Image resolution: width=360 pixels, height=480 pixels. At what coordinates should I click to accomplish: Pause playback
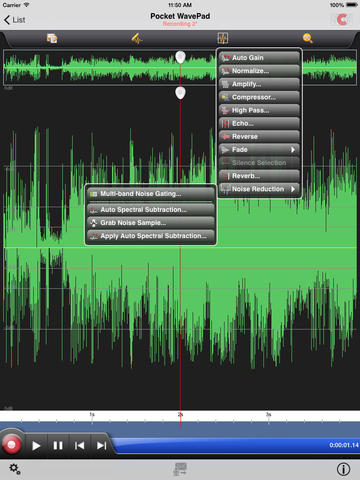pos(58,446)
